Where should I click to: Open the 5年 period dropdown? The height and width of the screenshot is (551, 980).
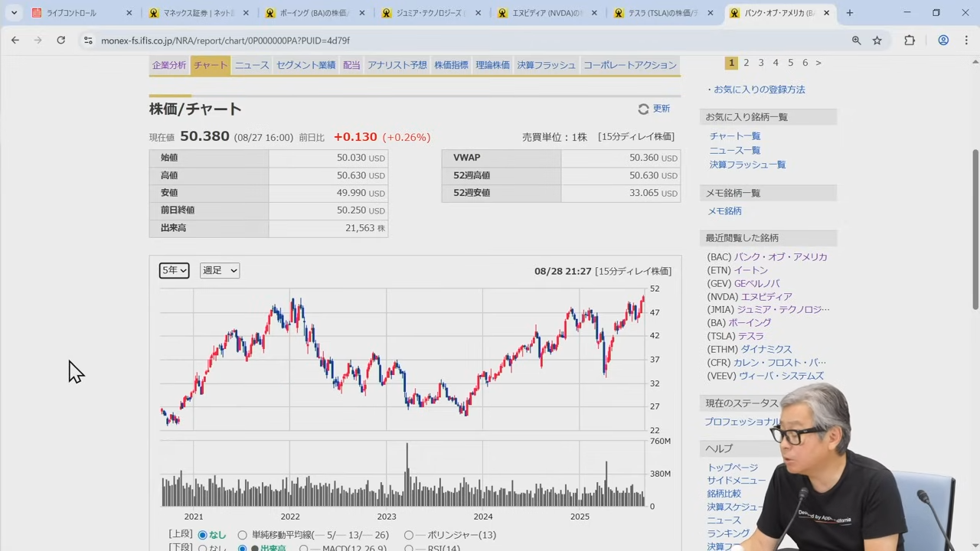point(174,270)
